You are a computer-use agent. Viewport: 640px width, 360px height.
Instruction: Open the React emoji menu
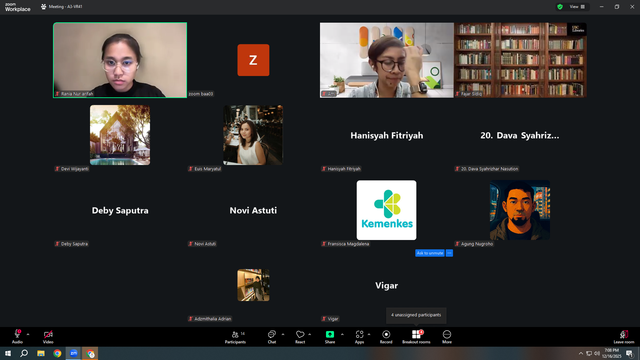(300, 337)
